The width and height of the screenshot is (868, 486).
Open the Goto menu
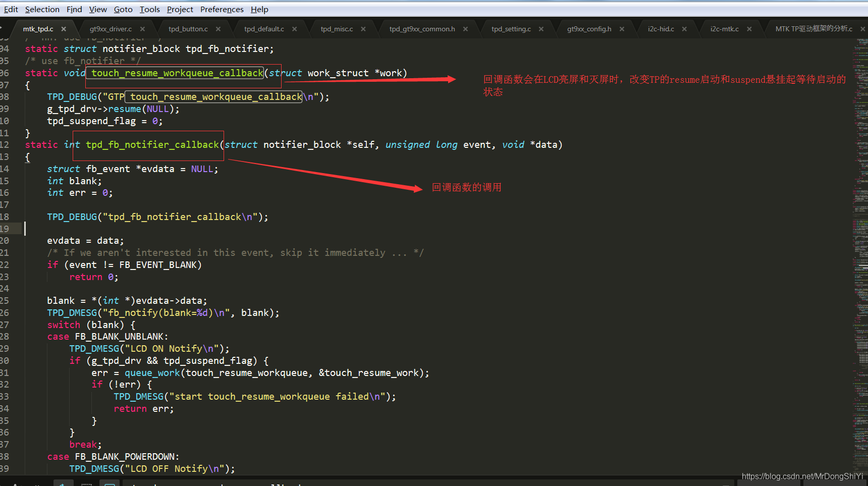point(123,10)
